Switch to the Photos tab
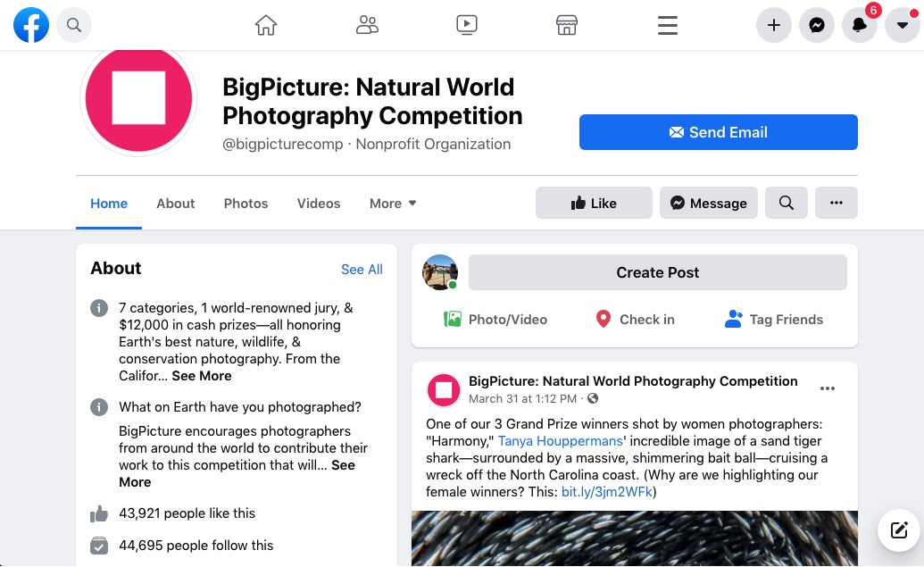The width and height of the screenshot is (924, 567). 246,204
